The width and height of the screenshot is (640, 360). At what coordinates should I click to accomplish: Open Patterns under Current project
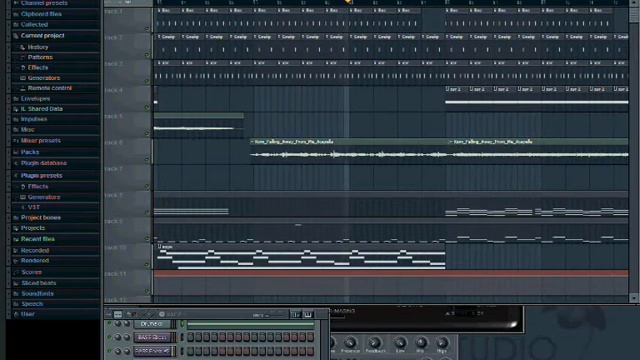(x=40, y=58)
